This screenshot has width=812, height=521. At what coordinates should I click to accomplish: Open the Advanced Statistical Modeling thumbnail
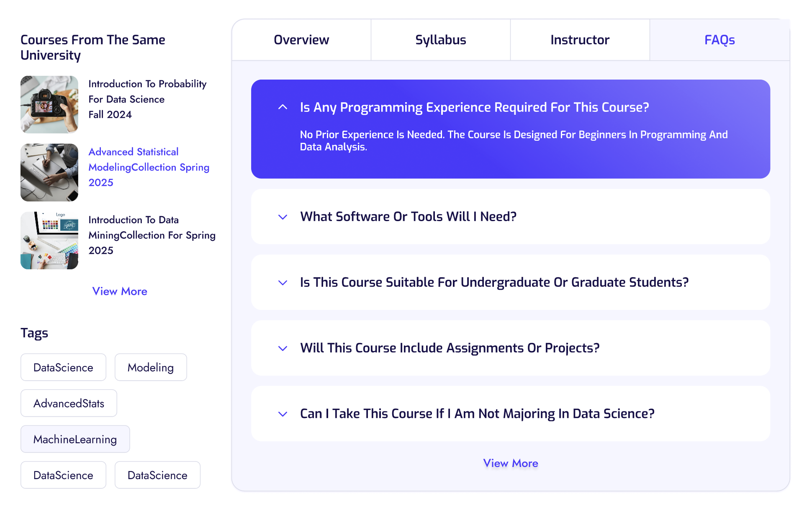[x=49, y=173]
